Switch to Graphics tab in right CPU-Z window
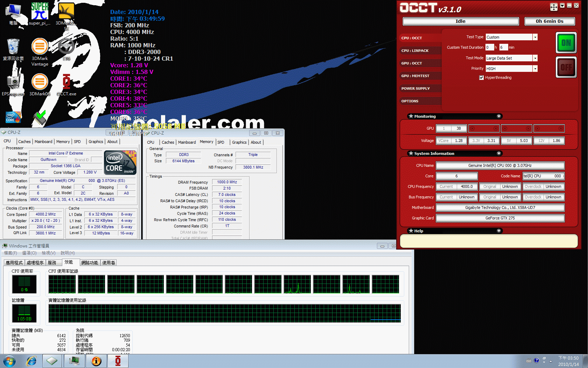 (x=239, y=142)
